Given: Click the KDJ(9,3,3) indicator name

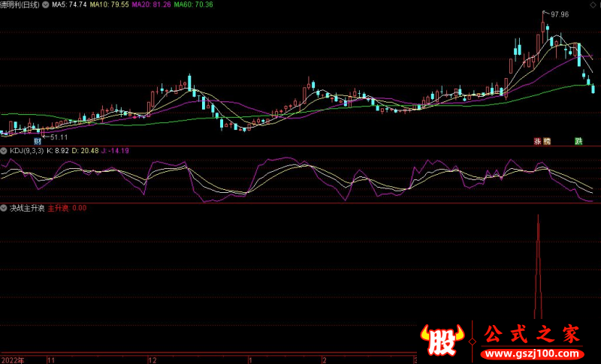Looking at the screenshot, I should click(26, 151).
